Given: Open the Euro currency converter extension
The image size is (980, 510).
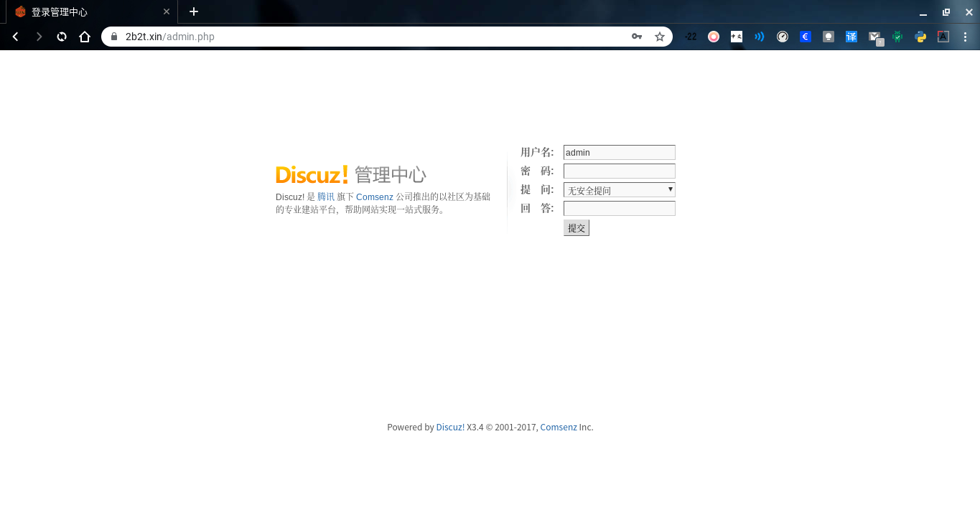Looking at the screenshot, I should click(804, 37).
